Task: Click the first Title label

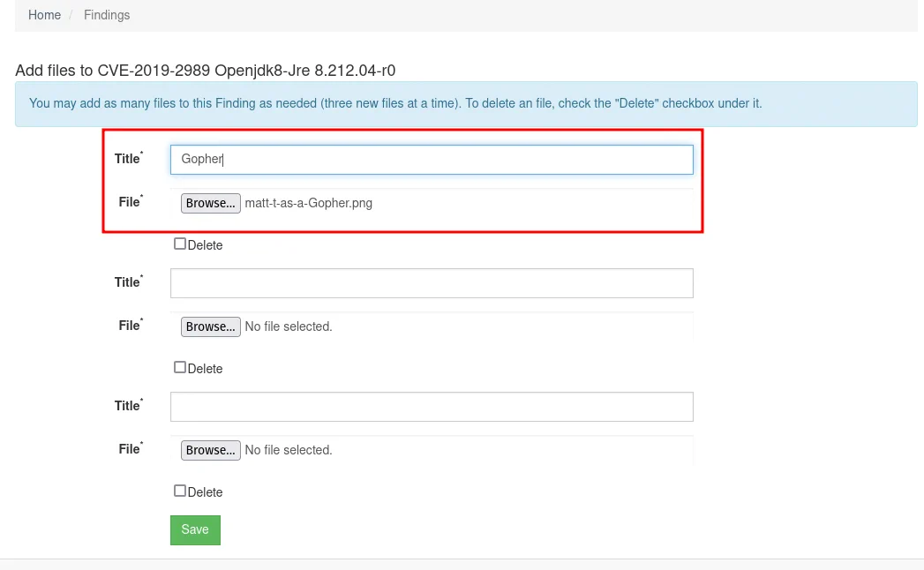Action: (127, 159)
